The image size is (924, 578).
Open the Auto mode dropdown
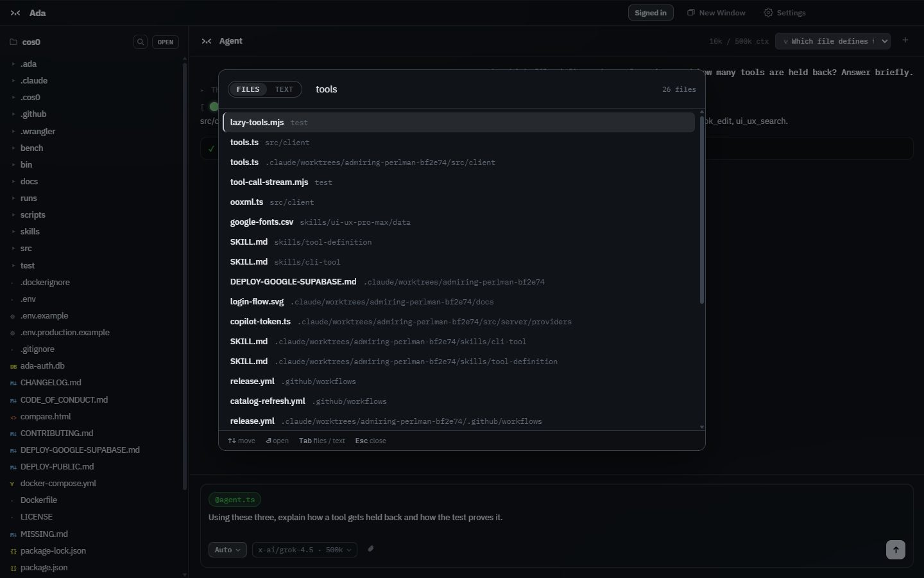[x=228, y=550]
